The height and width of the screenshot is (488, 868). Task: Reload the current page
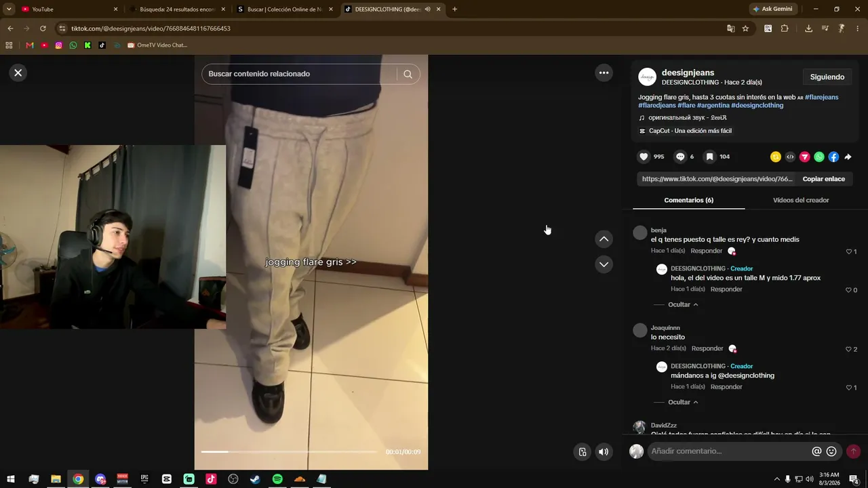(43, 28)
